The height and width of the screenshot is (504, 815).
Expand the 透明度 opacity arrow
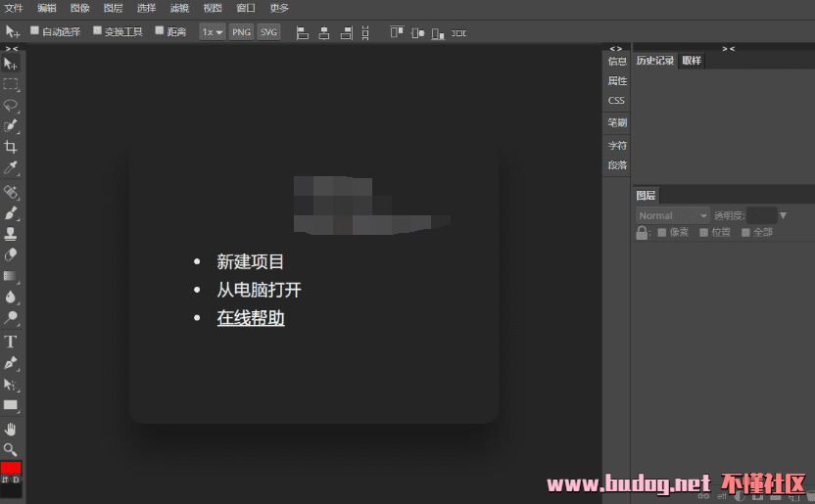tap(783, 215)
